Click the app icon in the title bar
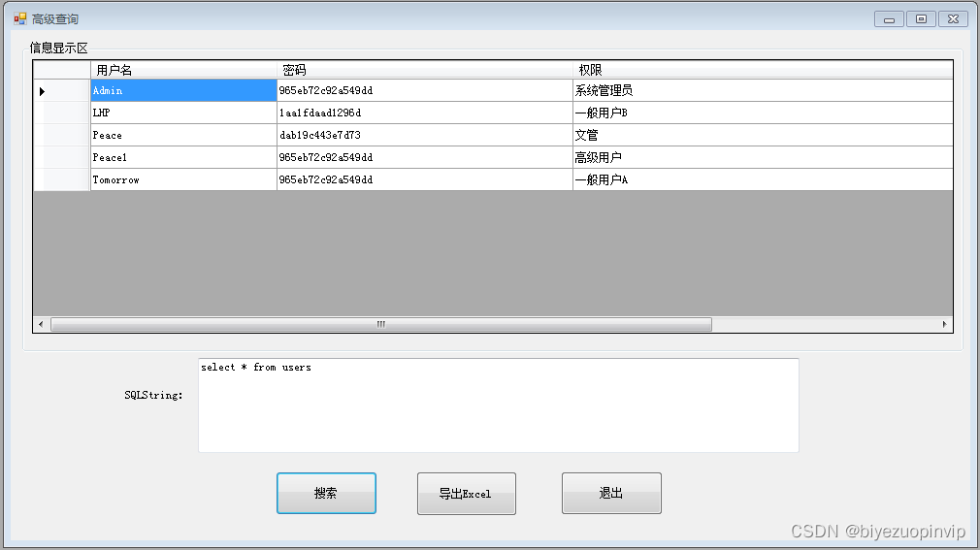This screenshot has width=980, height=550. 20,18
